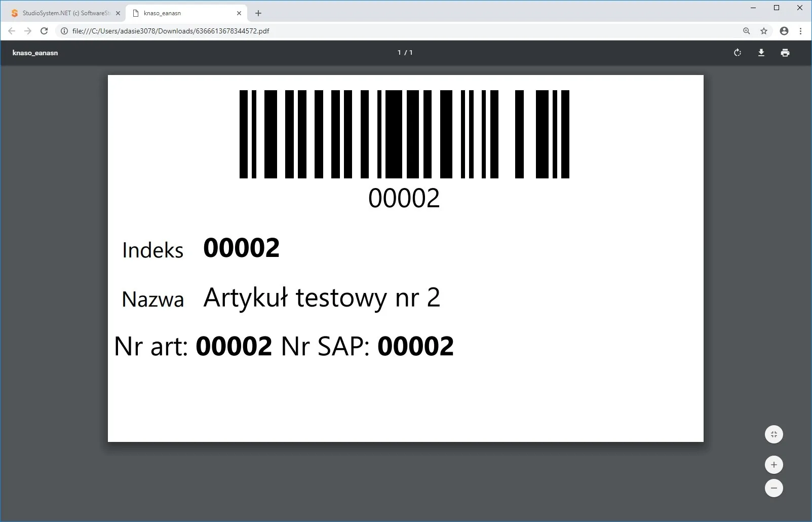Screen dimensions: 812x522
Task: Zoom in on the PDF
Action: pos(774,465)
